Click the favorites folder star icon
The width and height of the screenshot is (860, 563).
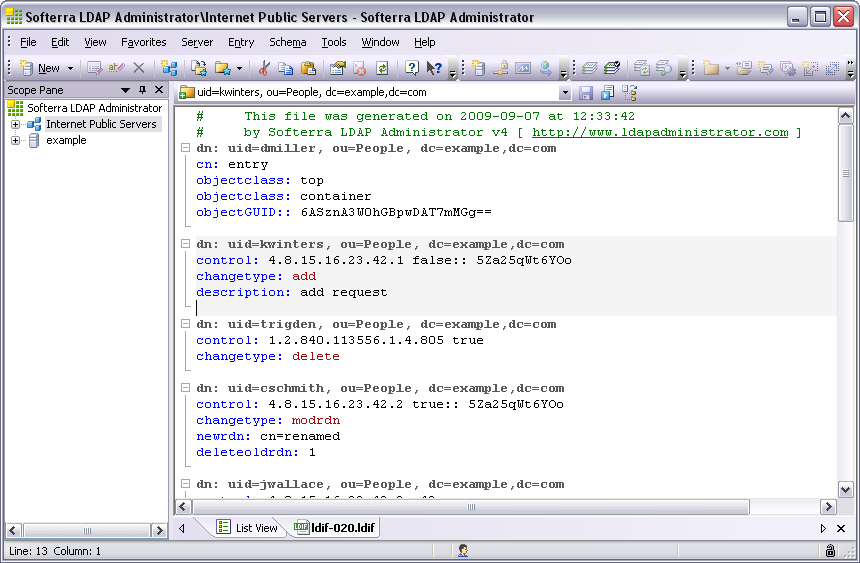(x=222, y=68)
